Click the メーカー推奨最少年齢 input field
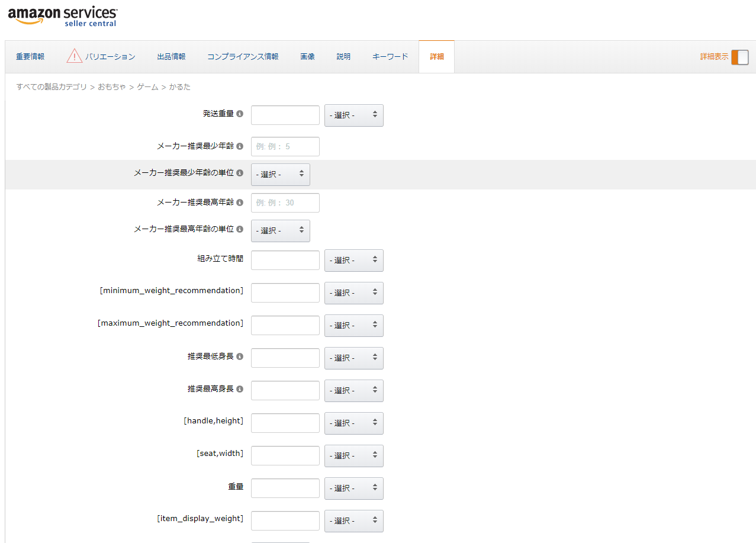This screenshot has height=543, width=756. coord(285,146)
